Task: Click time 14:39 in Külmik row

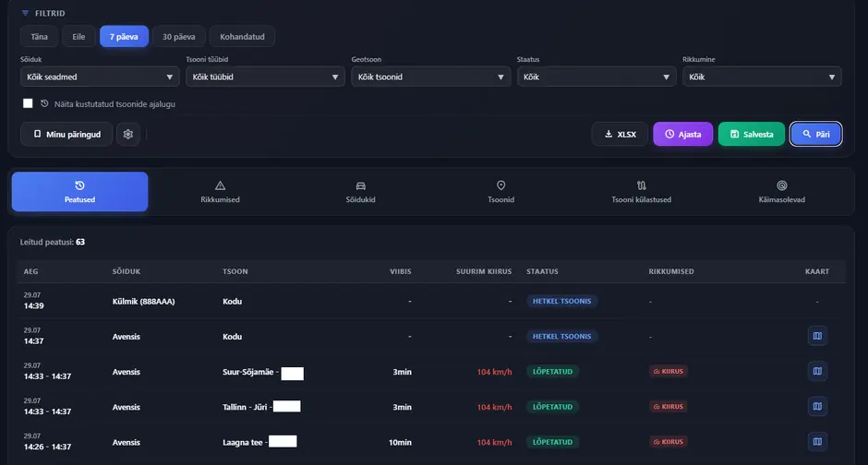Action: tap(34, 305)
